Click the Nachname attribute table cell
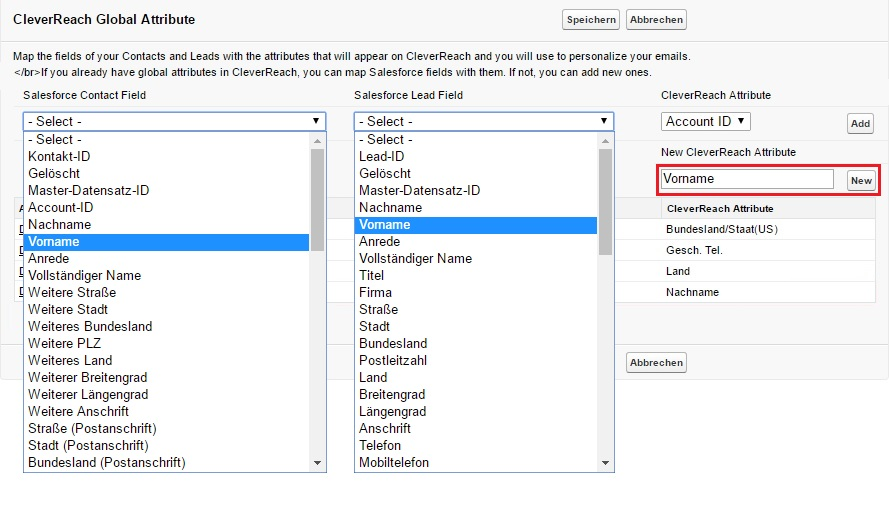Viewport: 889px width, 517px height. tap(768, 293)
